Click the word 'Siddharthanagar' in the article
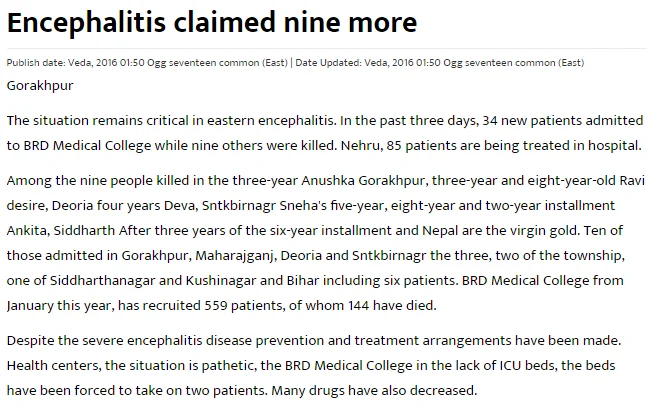Viewport: 653px width, 409px height. tap(102, 281)
